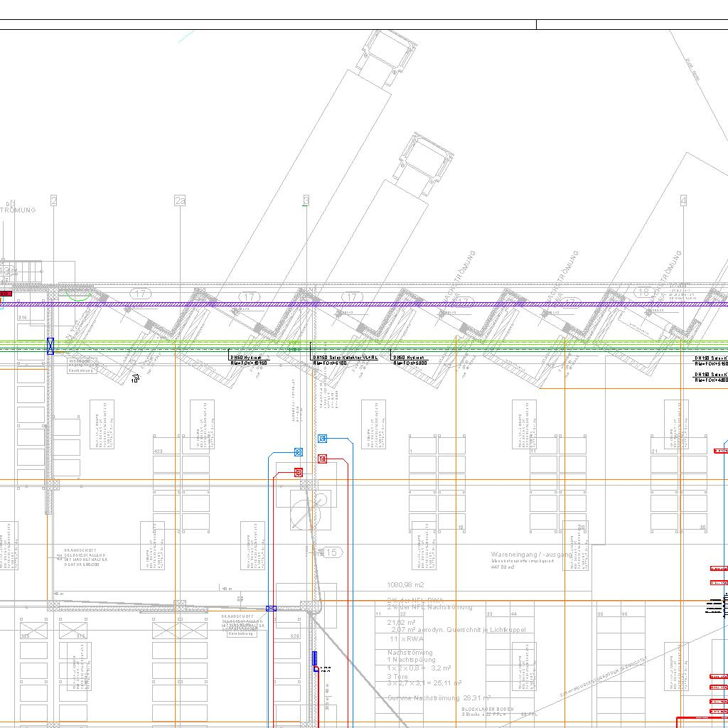Click the DN150 Solar-Kollektor VL+RL label
The height and width of the screenshot is (728, 728).
(x=346, y=358)
